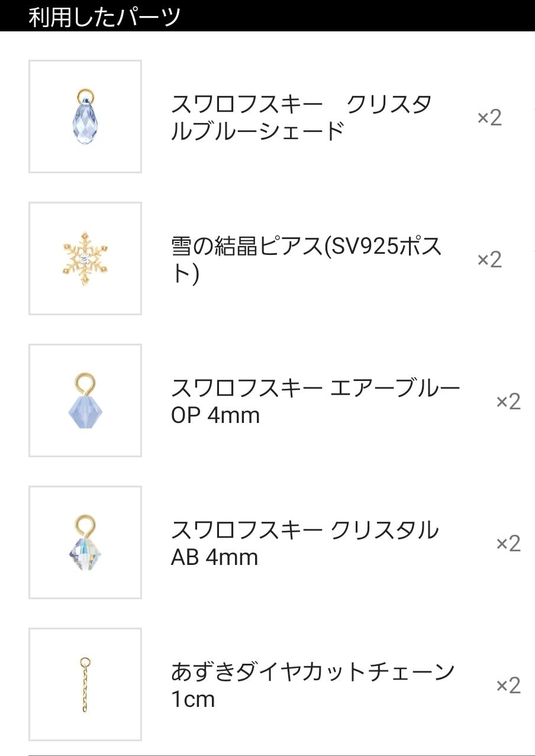Tap ×2 quantity for Crystal Blue Shade

coord(489,117)
